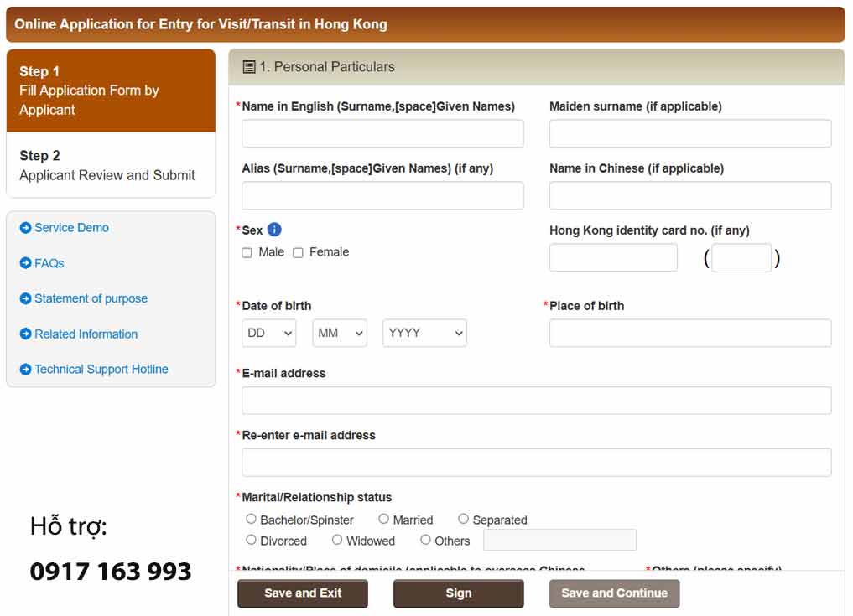The width and height of the screenshot is (853, 616).
Task: Click the arrow icon beside Related Information
Action: (25, 334)
